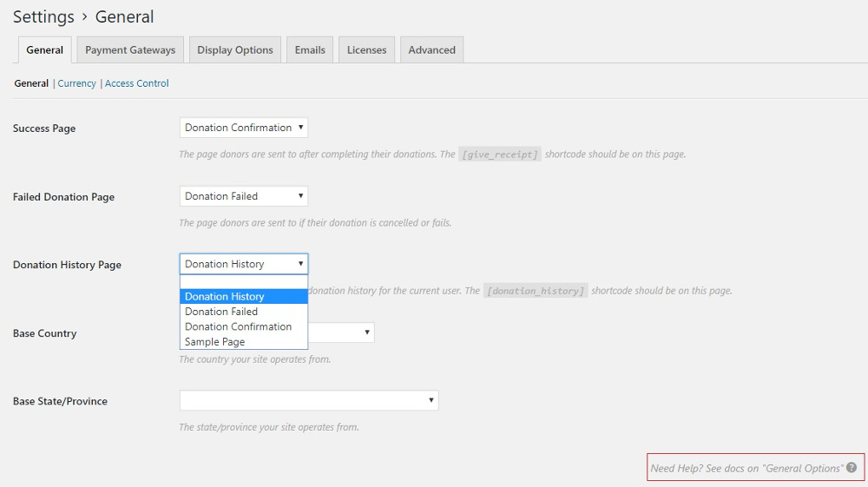Open docs link for General Options

[x=746, y=468]
